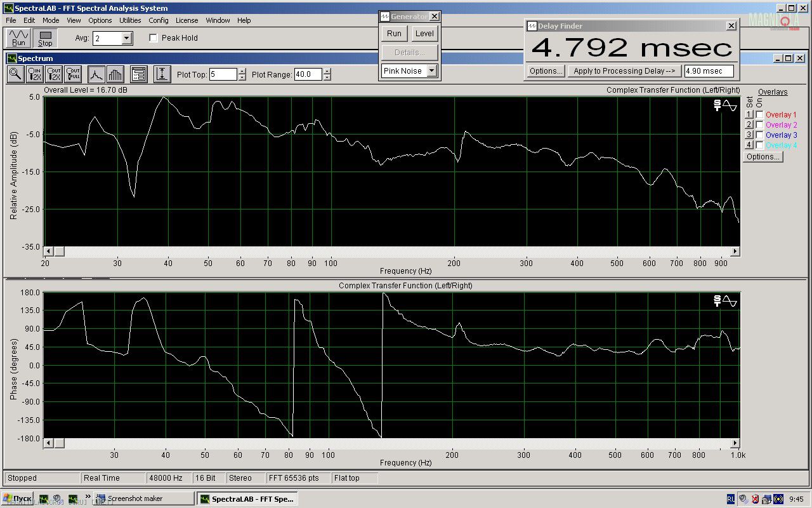Enable the Overlay 4 checkbox

[759, 145]
